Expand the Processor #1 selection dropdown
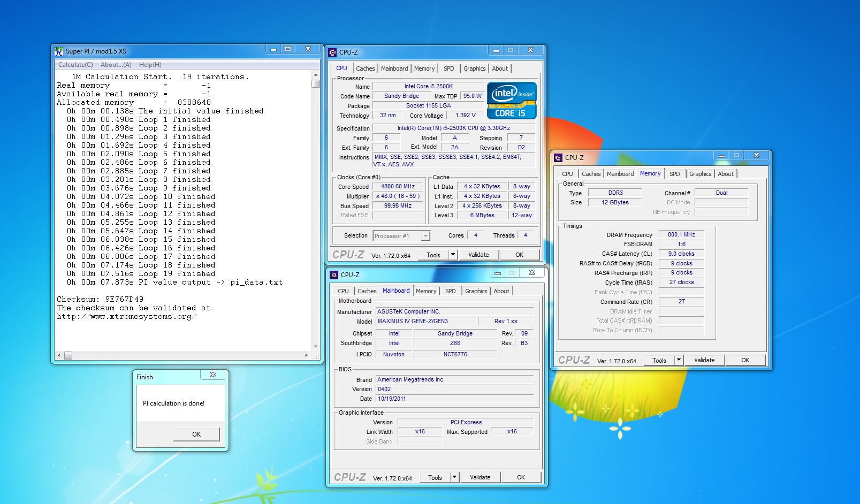Viewport: 860px width, 504px height. coord(425,236)
